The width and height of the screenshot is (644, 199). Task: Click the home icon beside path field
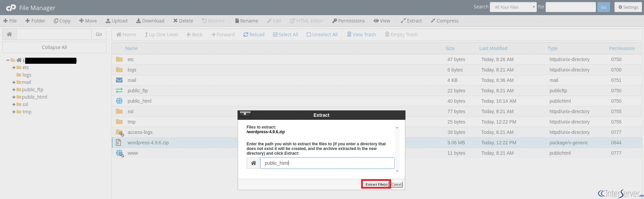[x=9, y=34]
